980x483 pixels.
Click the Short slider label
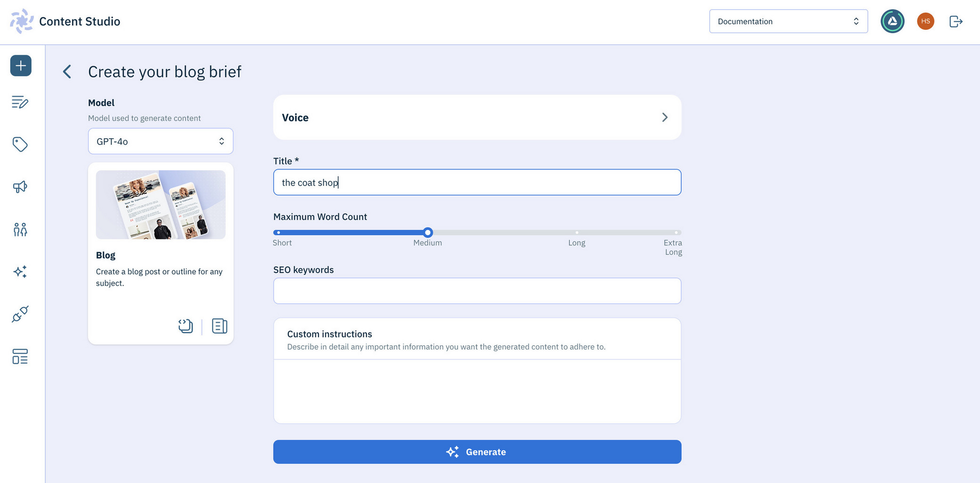282,243
